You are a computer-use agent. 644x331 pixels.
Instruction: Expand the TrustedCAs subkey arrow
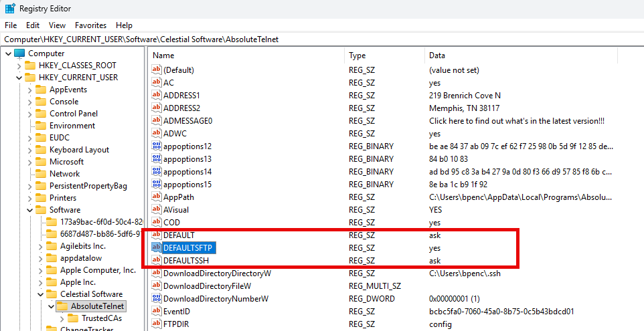62,318
